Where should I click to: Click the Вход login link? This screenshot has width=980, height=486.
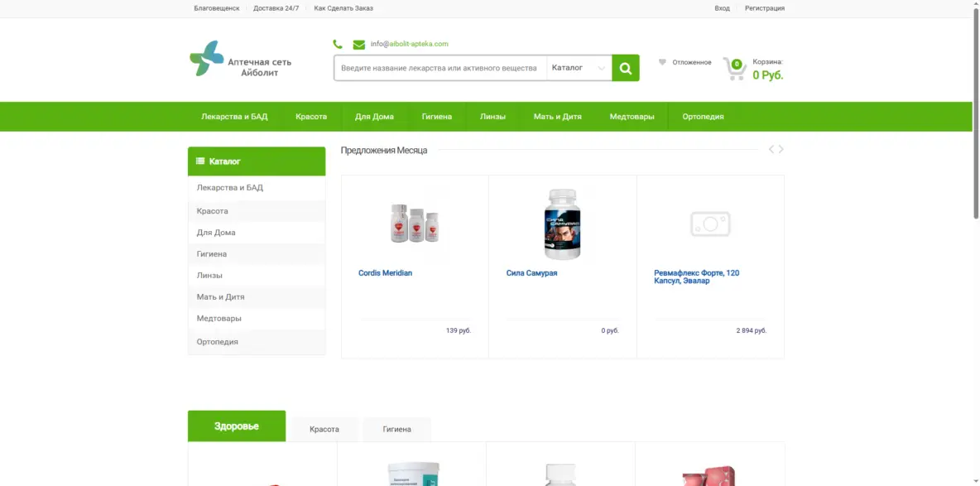tap(722, 8)
